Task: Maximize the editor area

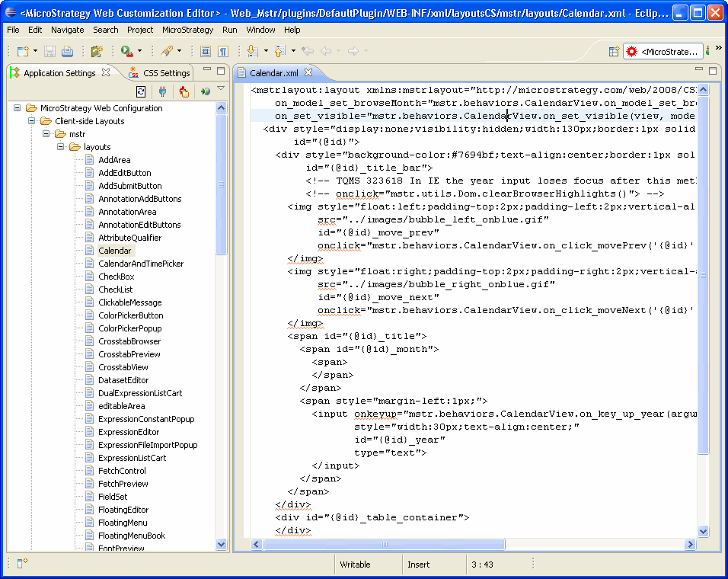Action: (713, 71)
